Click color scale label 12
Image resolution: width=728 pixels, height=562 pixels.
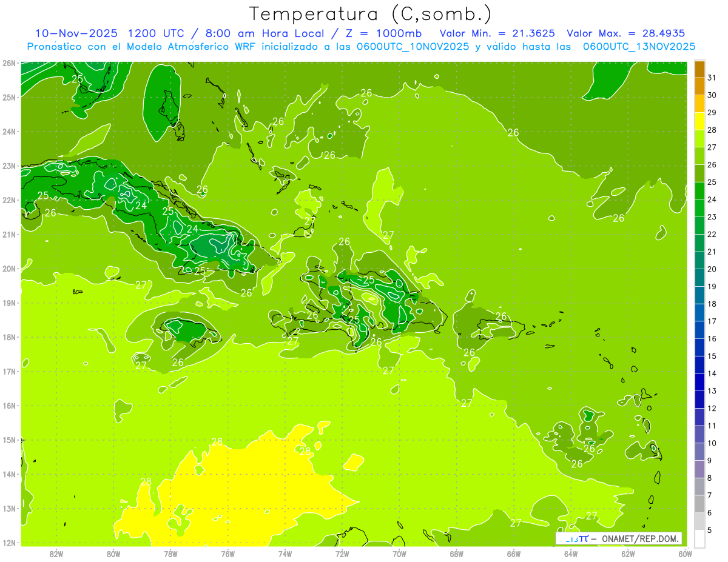click(x=712, y=408)
